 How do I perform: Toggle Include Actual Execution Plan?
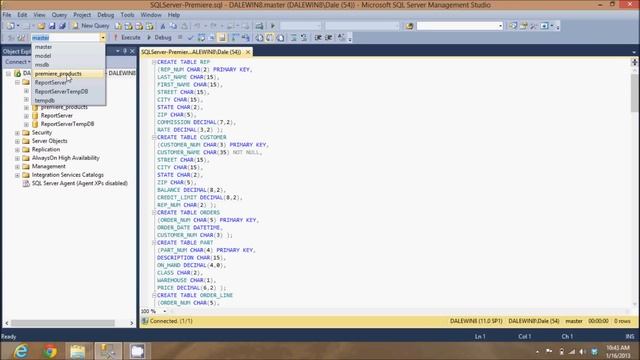[x=235, y=38]
